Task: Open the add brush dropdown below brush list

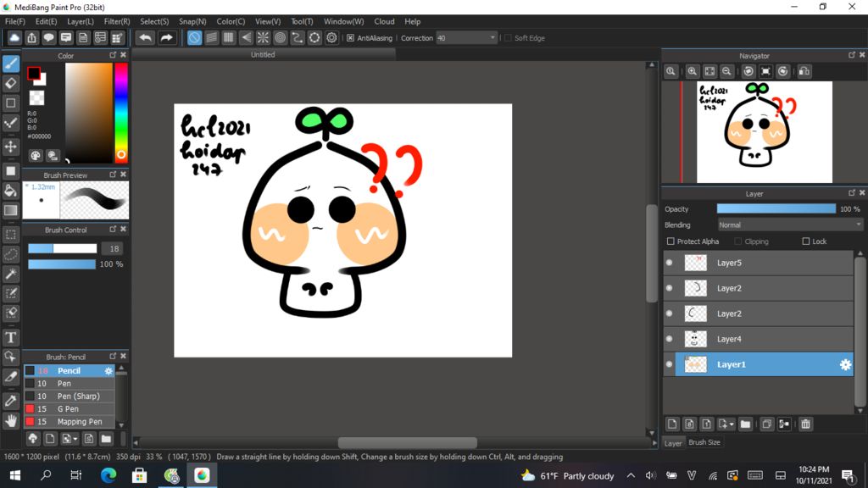Action: tap(75, 440)
